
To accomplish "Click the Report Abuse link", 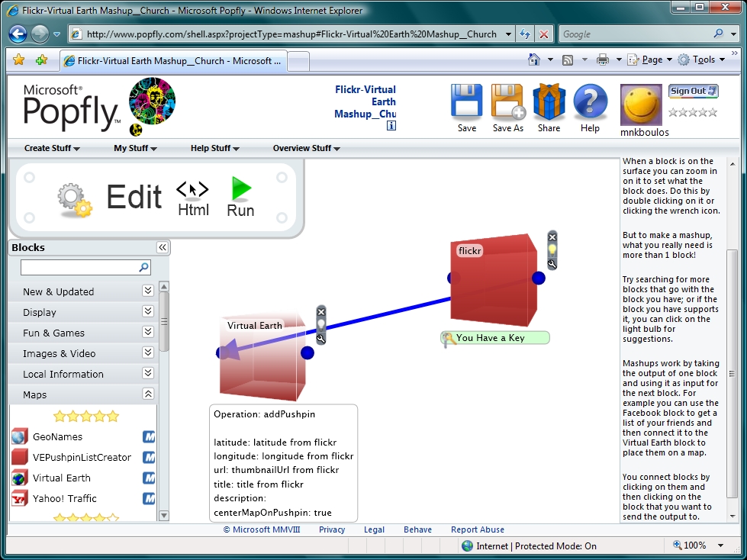I will (478, 529).
